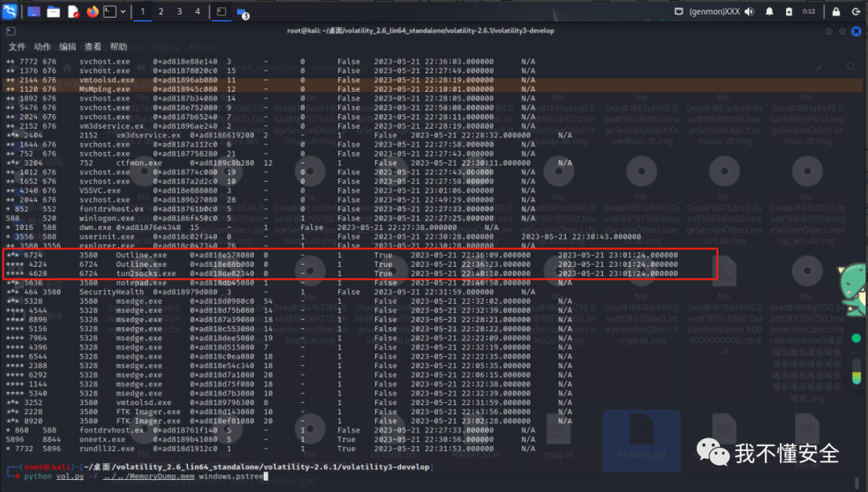The width and height of the screenshot is (868, 492).
Task: Open the notifications bell icon
Action: 769,11
